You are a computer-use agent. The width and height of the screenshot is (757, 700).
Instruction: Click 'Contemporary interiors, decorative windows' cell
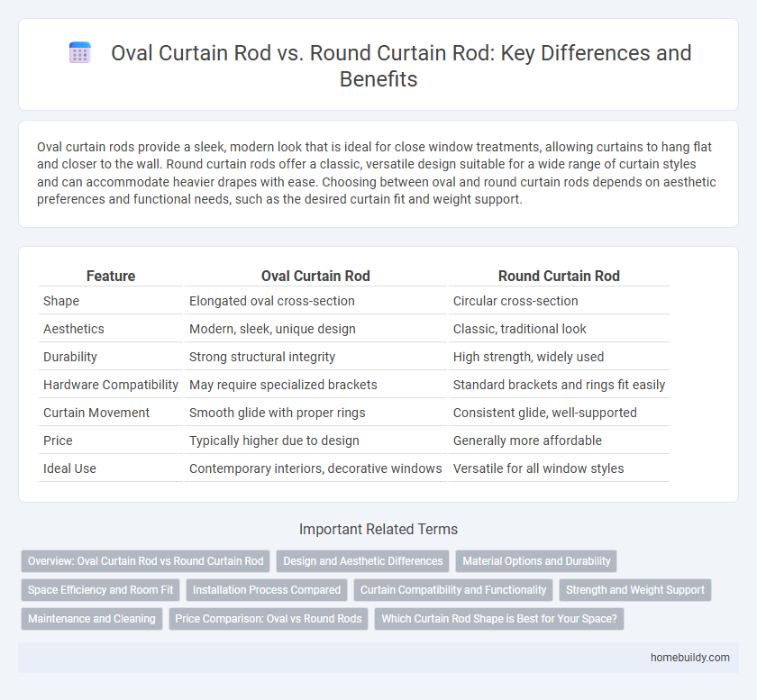pos(315,468)
